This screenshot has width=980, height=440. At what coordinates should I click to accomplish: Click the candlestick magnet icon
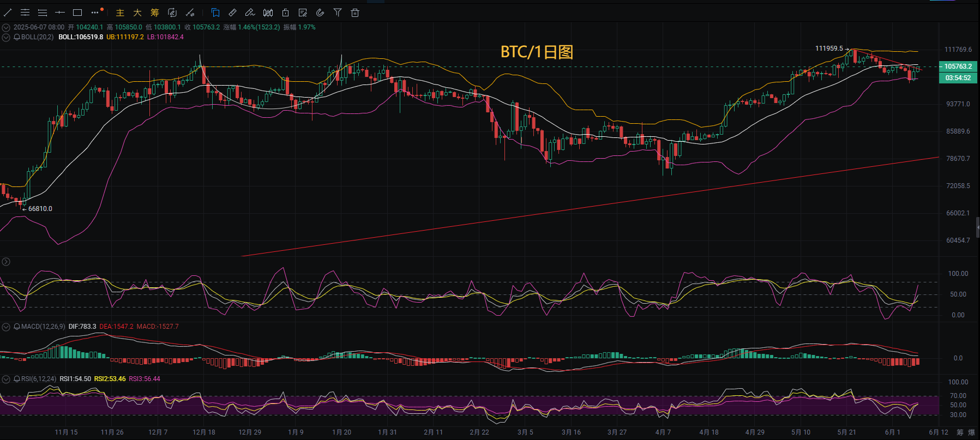tap(268, 13)
